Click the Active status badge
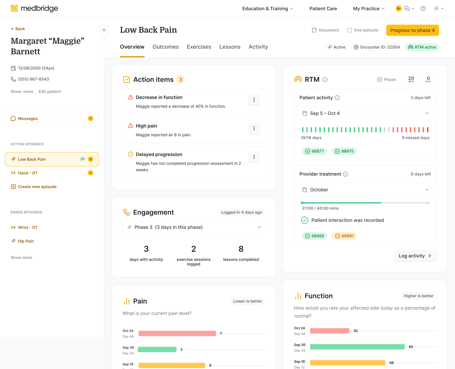 (337, 47)
